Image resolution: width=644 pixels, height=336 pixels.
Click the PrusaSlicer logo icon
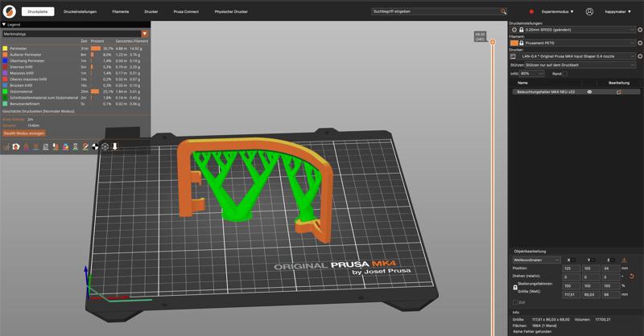coord(9,11)
